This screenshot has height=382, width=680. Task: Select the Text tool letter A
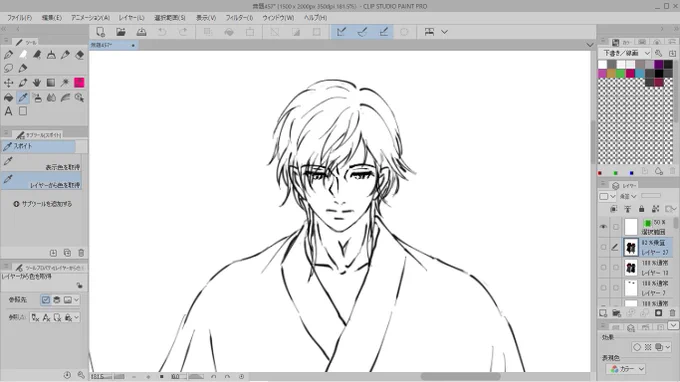(x=8, y=111)
